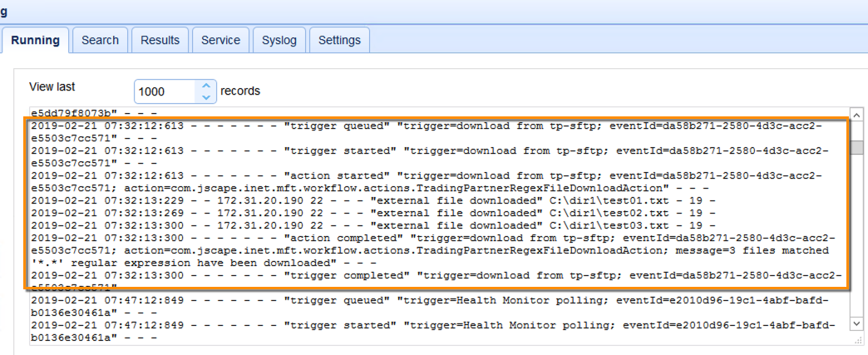
Task: Click the Health Monitor polling "trigger queued" line
Action: pyautogui.click(x=333, y=301)
